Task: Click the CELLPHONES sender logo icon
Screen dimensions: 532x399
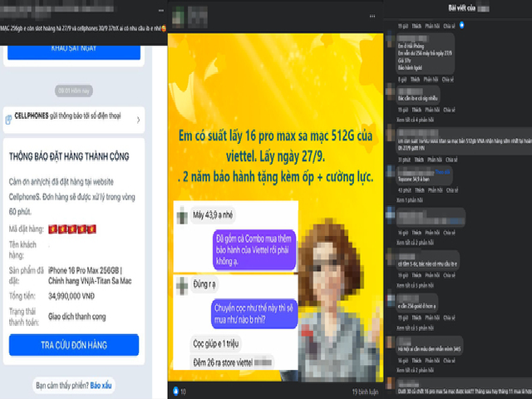Action: pyautogui.click(x=8, y=118)
